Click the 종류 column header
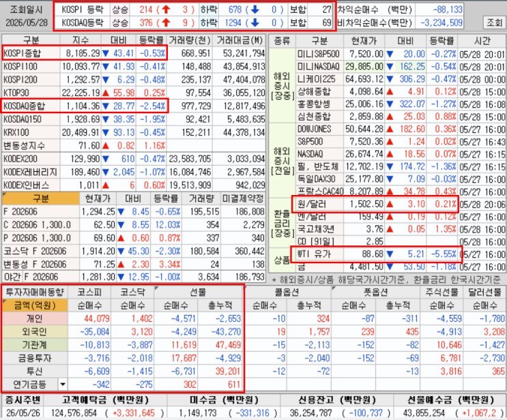The image size is (507, 420). pyautogui.click(x=282, y=41)
